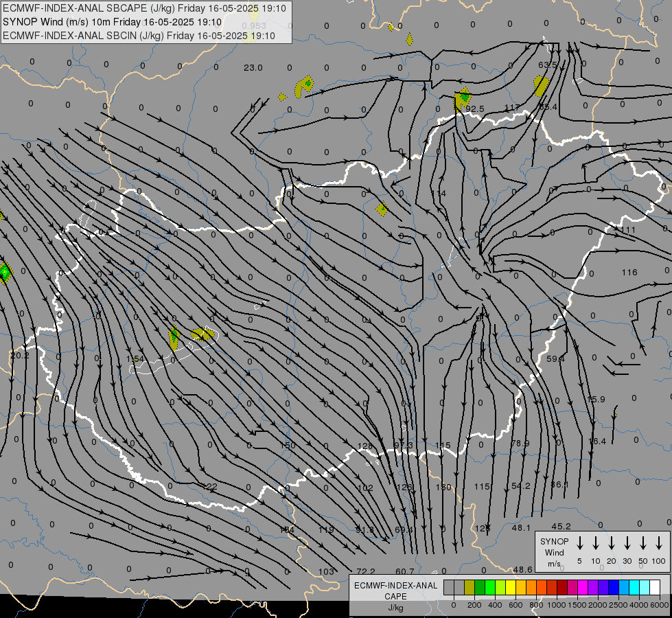Click the 122 CAPE value in southwest

(209, 486)
